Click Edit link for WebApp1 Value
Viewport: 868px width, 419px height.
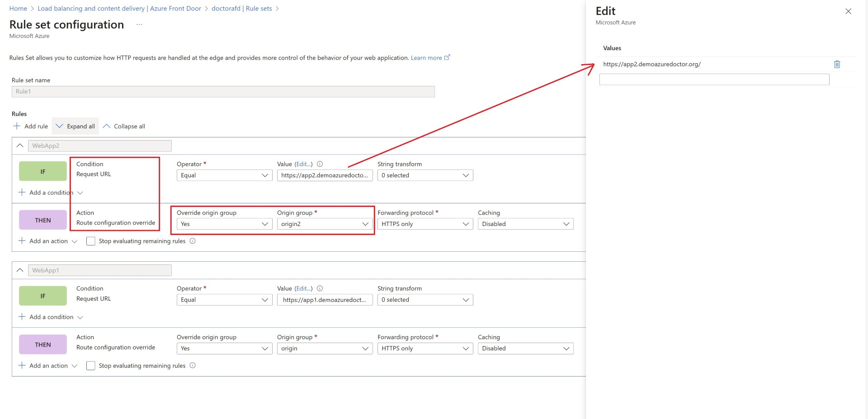303,288
